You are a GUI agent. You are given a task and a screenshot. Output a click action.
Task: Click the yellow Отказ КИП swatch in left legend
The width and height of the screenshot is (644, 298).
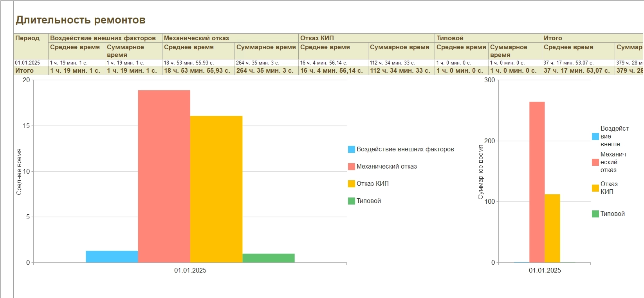tap(351, 184)
